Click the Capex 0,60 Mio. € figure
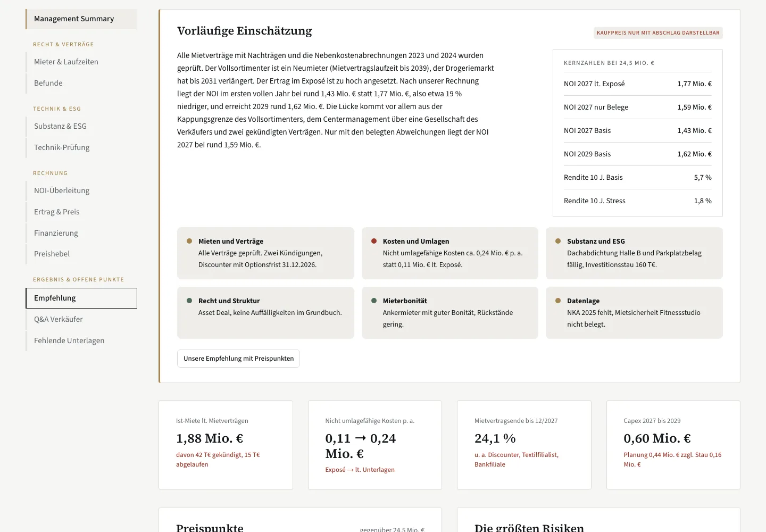Viewport: 766px width, 532px height. (657, 438)
